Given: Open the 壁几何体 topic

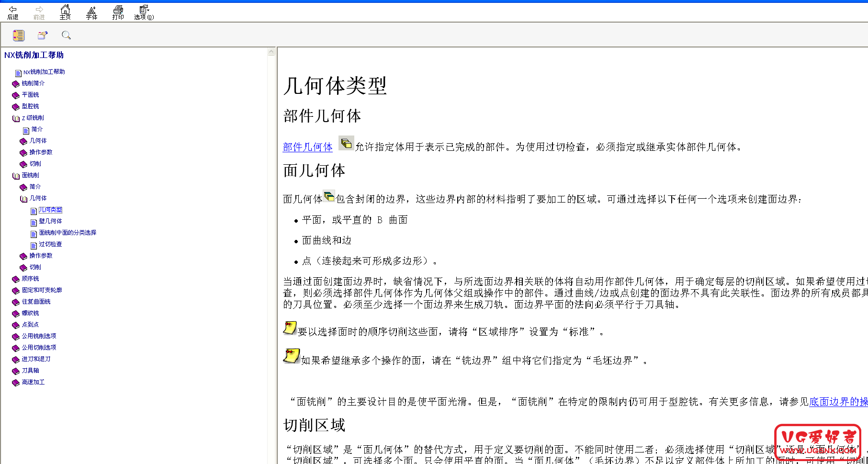Looking at the screenshot, I should (50, 221).
